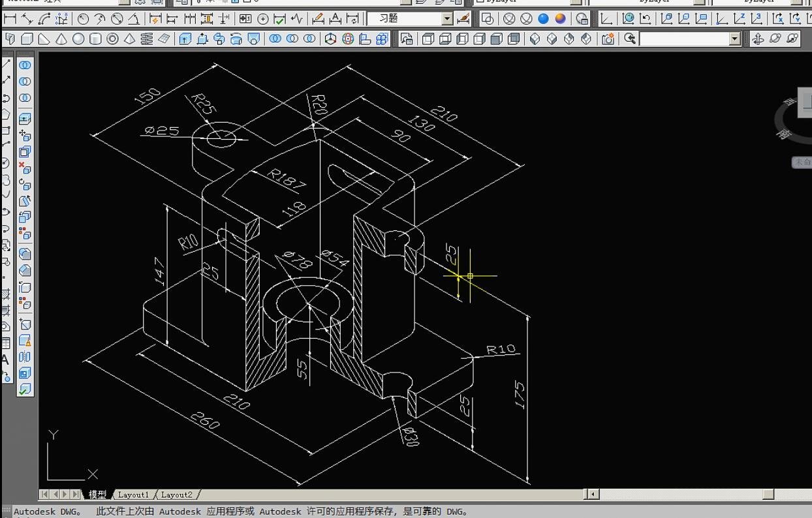Image resolution: width=812 pixels, height=518 pixels.
Task: Select the Angular dimension tool
Action: (x=134, y=19)
